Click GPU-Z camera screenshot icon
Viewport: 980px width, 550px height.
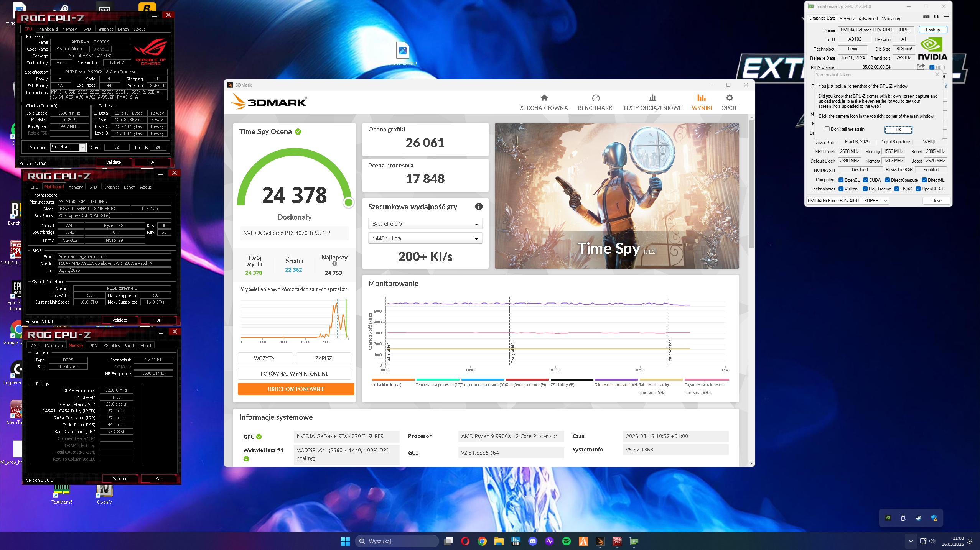pyautogui.click(x=926, y=17)
